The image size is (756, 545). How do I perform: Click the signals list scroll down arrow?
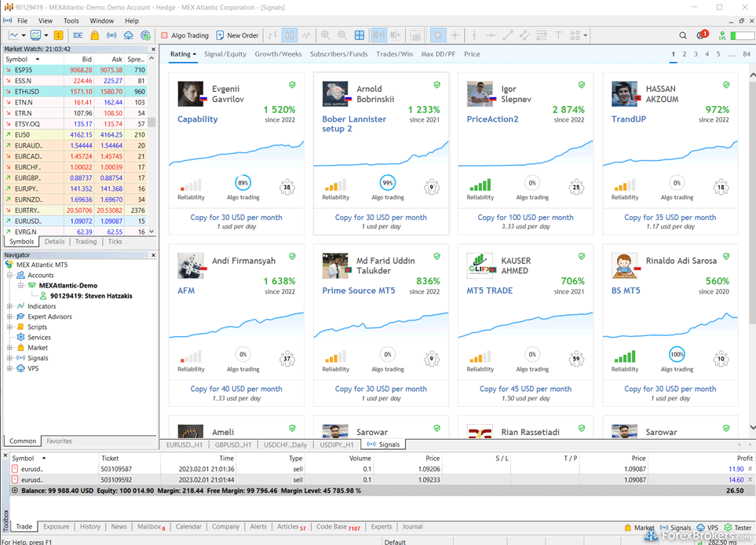(x=752, y=427)
